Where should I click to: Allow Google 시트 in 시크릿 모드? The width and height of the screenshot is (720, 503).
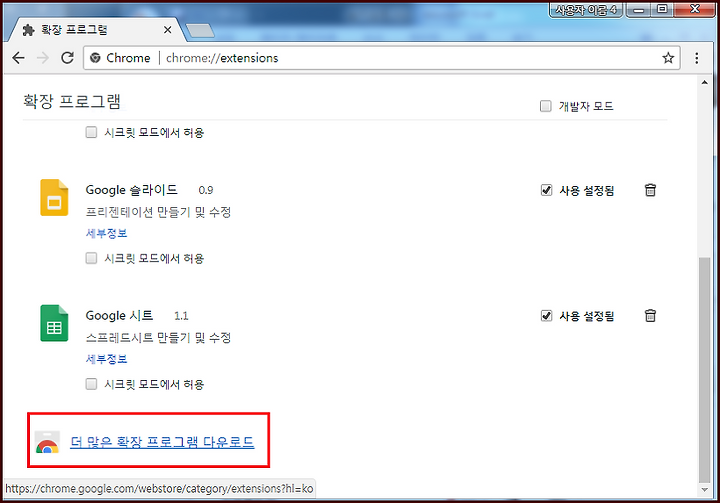pyautogui.click(x=91, y=384)
